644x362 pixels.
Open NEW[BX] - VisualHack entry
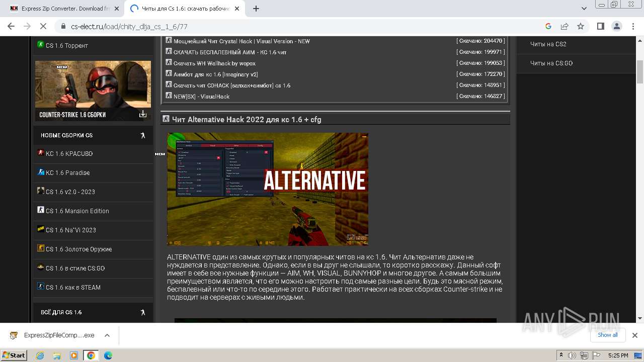(201, 97)
